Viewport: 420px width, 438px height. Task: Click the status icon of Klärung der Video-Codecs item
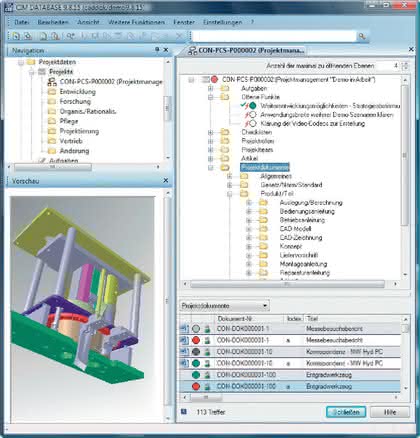coord(253,123)
